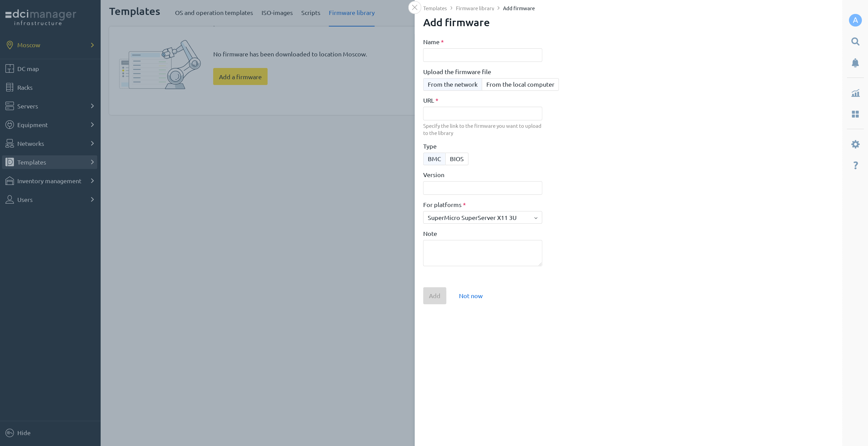The width and height of the screenshot is (868, 446).
Task: Switch to Scripts tab
Action: pos(310,13)
